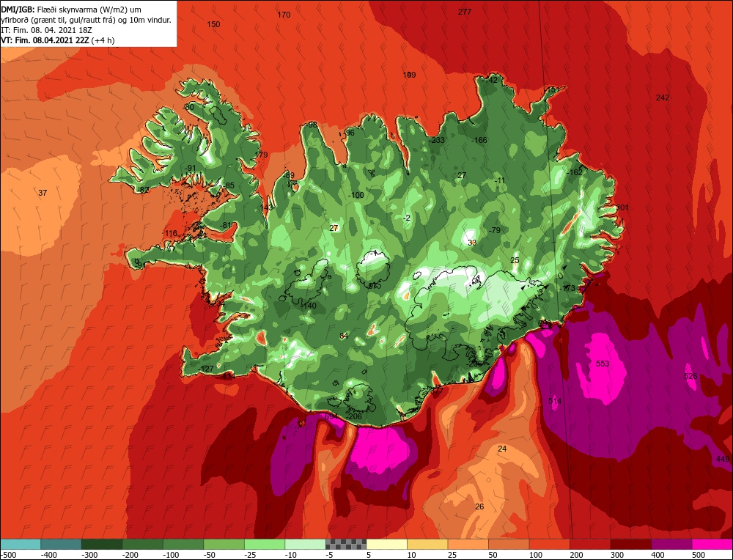The height and width of the screenshot is (560, 733).
Task: Select the light green legend swatch between -25 and -10
Action: click(x=265, y=544)
